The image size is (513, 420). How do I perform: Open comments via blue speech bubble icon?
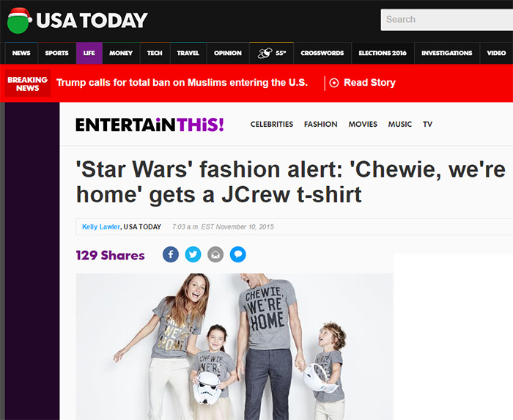pyautogui.click(x=238, y=254)
